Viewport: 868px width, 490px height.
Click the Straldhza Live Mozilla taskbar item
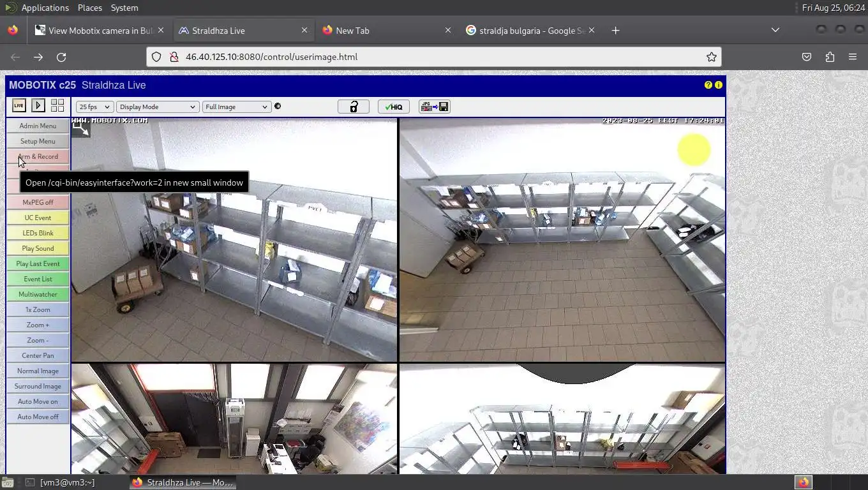(x=184, y=482)
